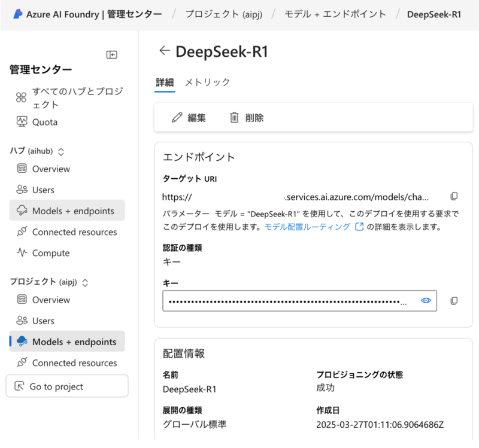The image size is (479, 448).
Task: Click the Go to project button
Action: pos(67,386)
